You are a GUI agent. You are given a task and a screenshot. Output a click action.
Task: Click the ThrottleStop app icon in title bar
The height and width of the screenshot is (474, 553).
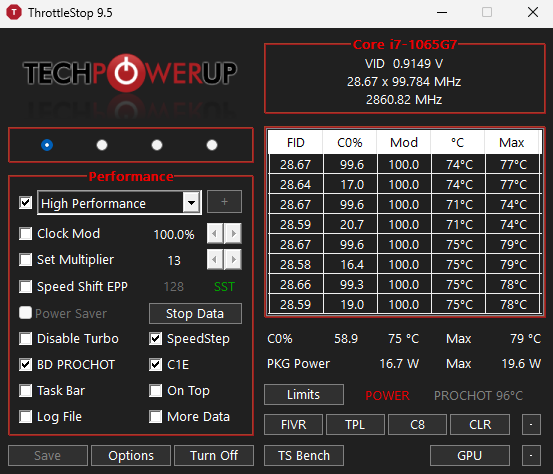(14, 12)
